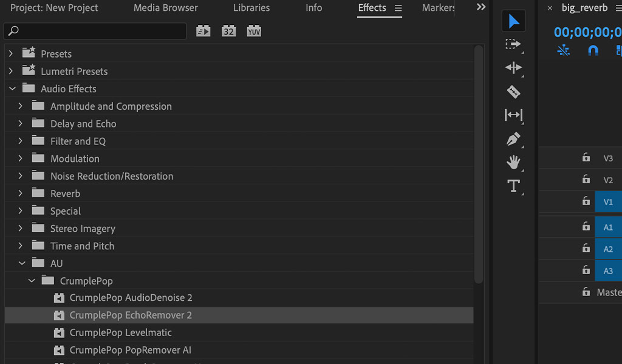Toggle track lock for A3
Viewport: 622px width, 364px height.
tap(586, 270)
